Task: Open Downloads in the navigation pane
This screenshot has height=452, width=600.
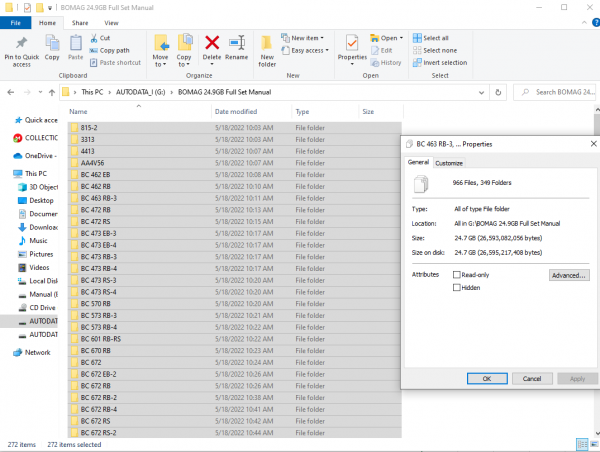Action: (38, 227)
